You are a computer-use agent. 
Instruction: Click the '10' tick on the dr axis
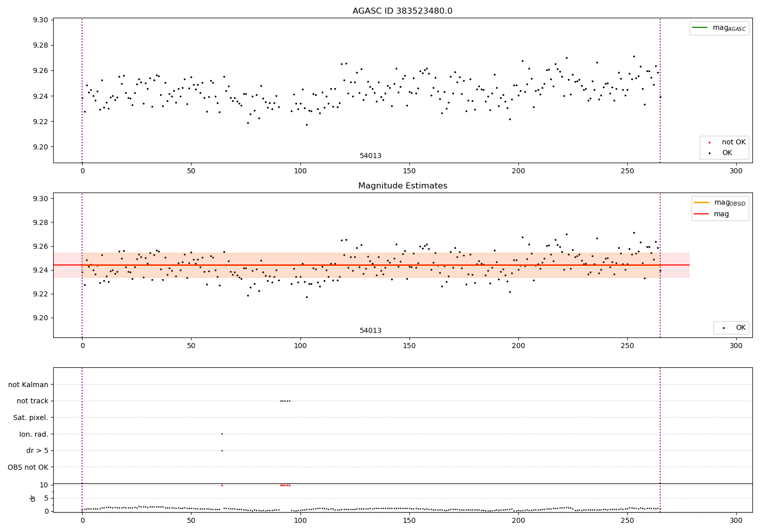(44, 485)
